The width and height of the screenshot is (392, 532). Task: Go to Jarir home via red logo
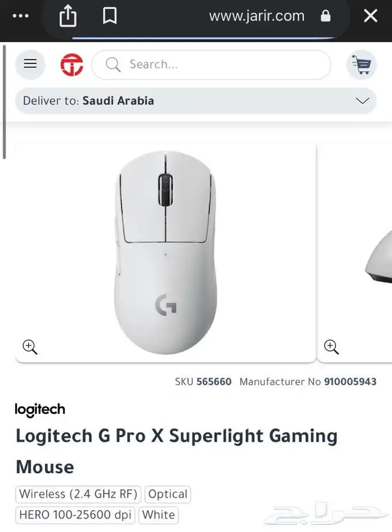72,64
